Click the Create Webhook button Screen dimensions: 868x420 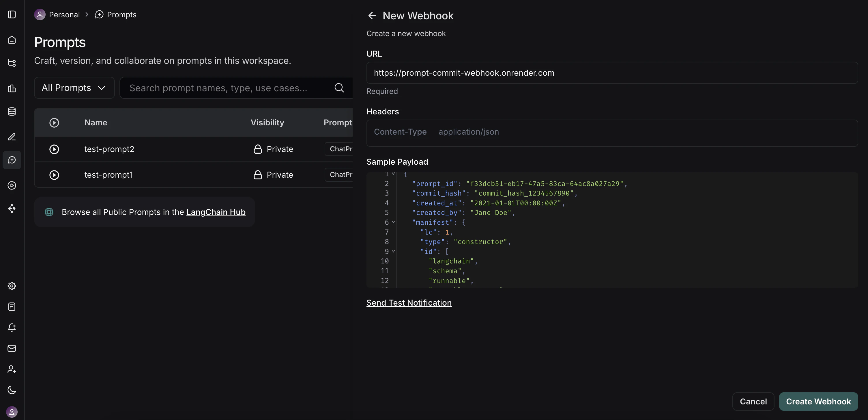click(818, 402)
